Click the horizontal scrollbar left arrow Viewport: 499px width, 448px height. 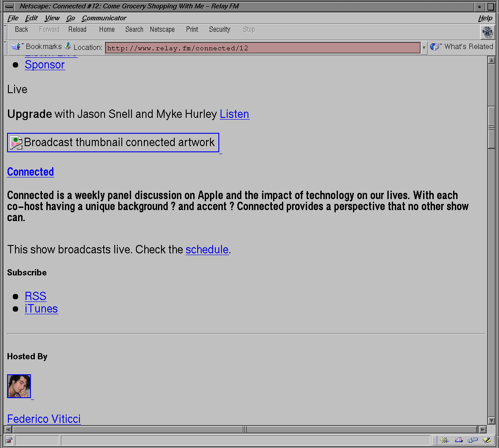coord(8,429)
